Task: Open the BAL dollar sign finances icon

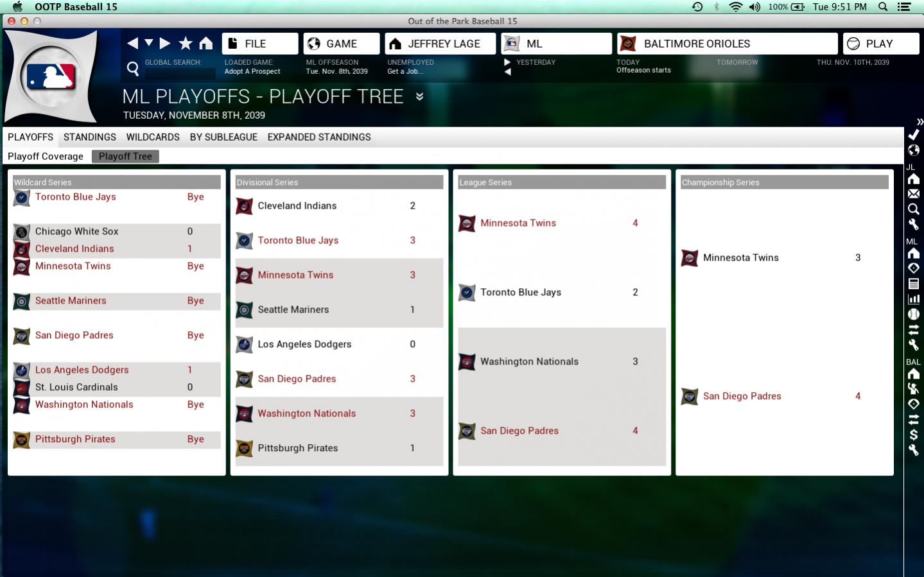Action: click(914, 435)
